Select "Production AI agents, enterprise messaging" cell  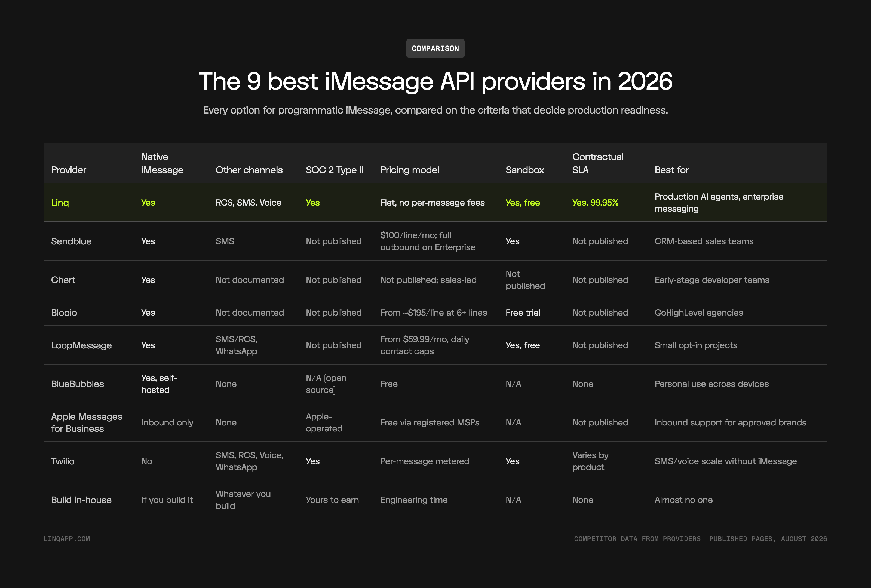point(719,202)
